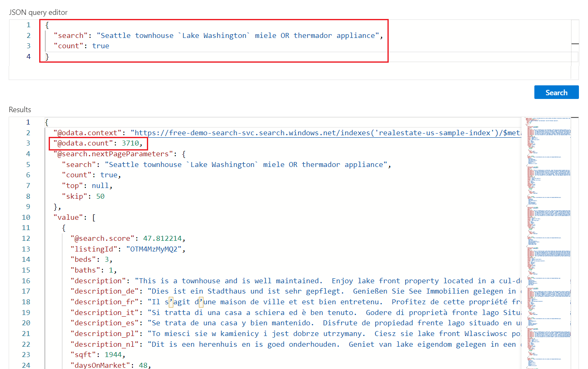
Task: Click the "count": true line in the Results pane
Action: coord(91,175)
